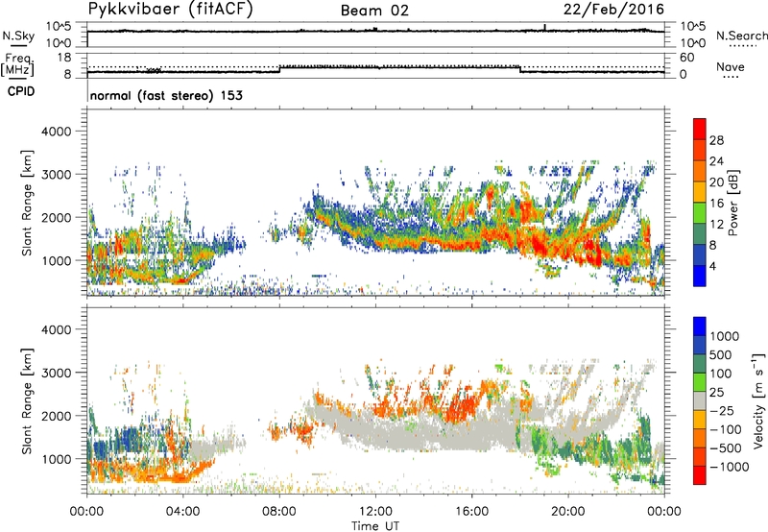
Task: Click the '04:00' time axis tick label
Action: [x=183, y=512]
